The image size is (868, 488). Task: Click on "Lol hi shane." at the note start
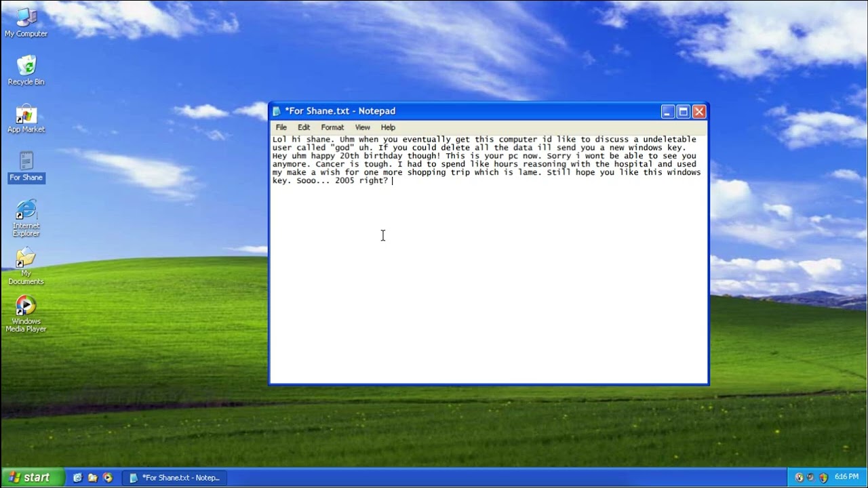[303, 139]
